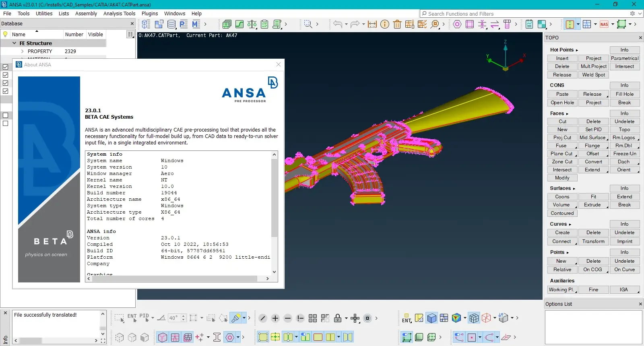The height and width of the screenshot is (346, 644).
Task: Open the Properties list (P) toolbar icon
Action: pos(184,24)
